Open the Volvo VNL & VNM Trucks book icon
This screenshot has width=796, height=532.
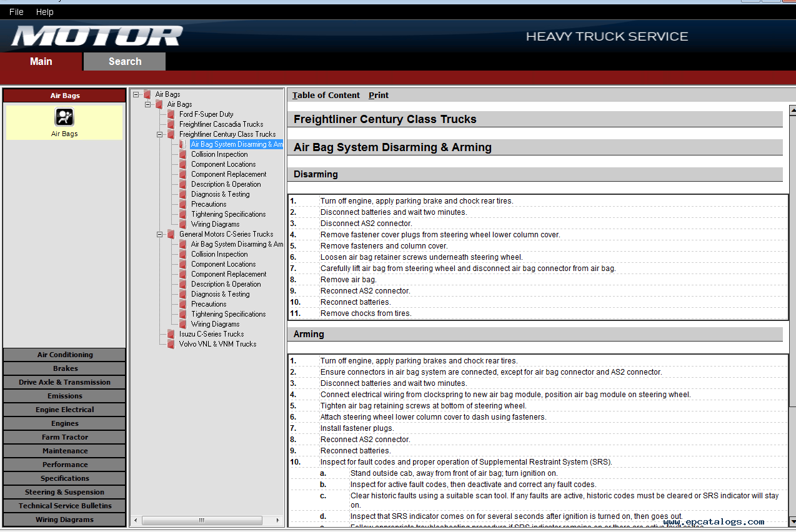click(171, 344)
